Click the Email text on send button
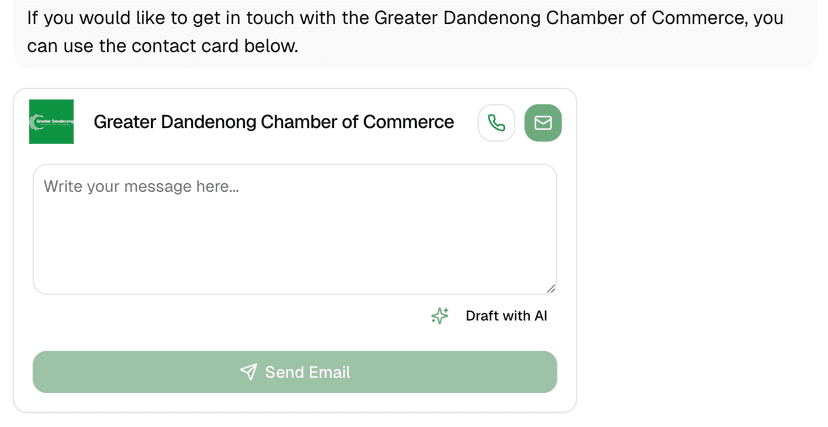 (x=330, y=372)
